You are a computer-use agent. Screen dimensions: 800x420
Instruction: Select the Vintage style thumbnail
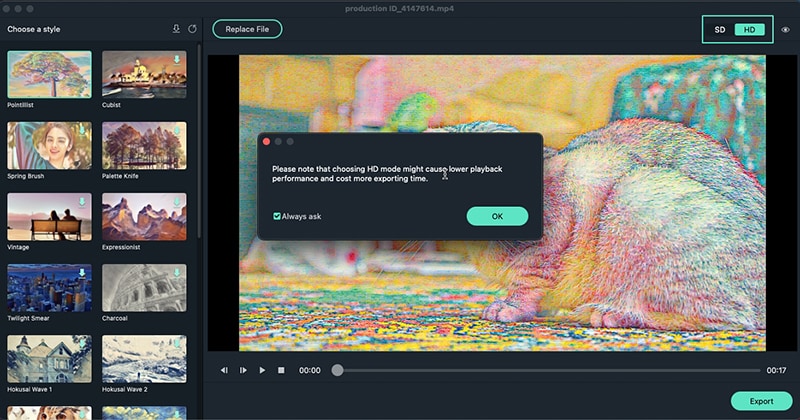pos(49,216)
